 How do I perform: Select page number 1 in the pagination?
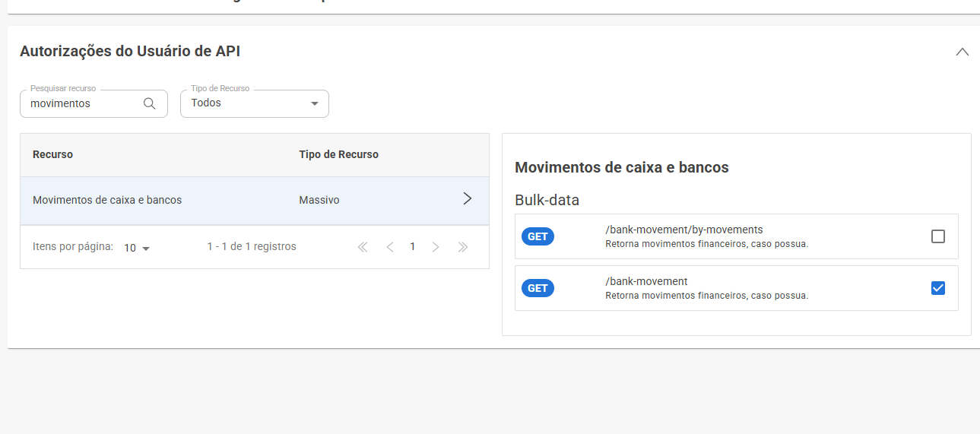click(413, 246)
